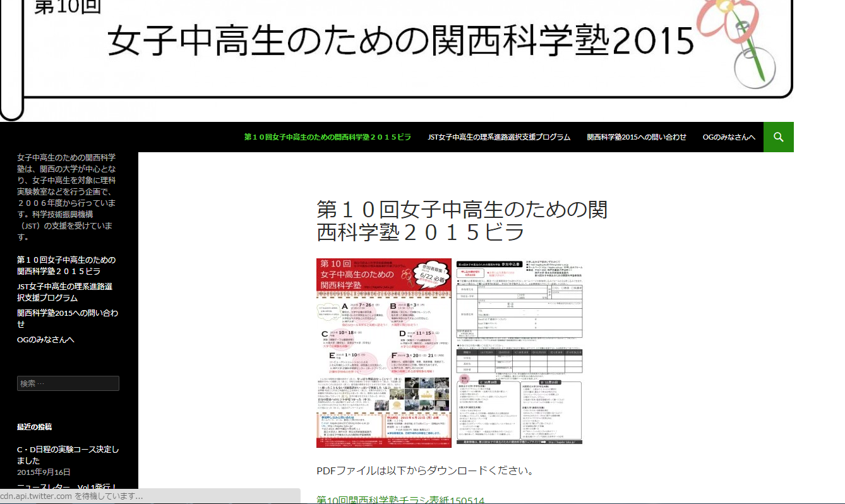Image resolution: width=845 pixels, height=504 pixels.
Task: Focus the sidebar 検索 search field
Action: [x=68, y=383]
